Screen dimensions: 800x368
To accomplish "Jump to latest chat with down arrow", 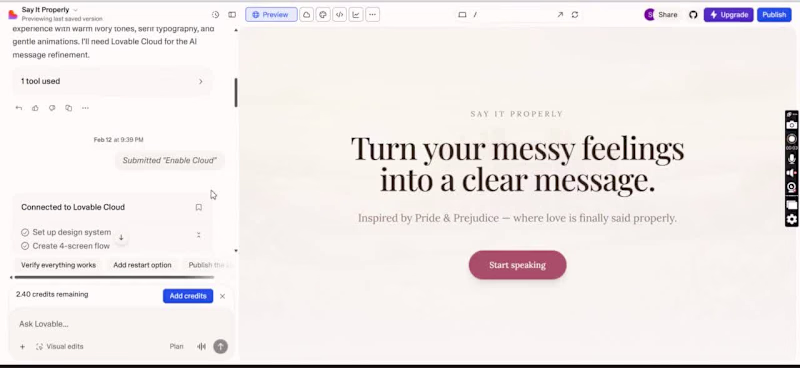I will 121,237.
